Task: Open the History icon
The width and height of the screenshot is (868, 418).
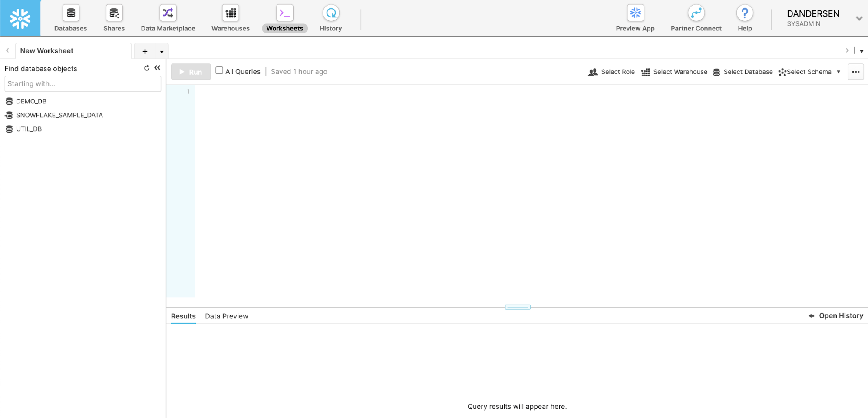Action: tap(330, 13)
